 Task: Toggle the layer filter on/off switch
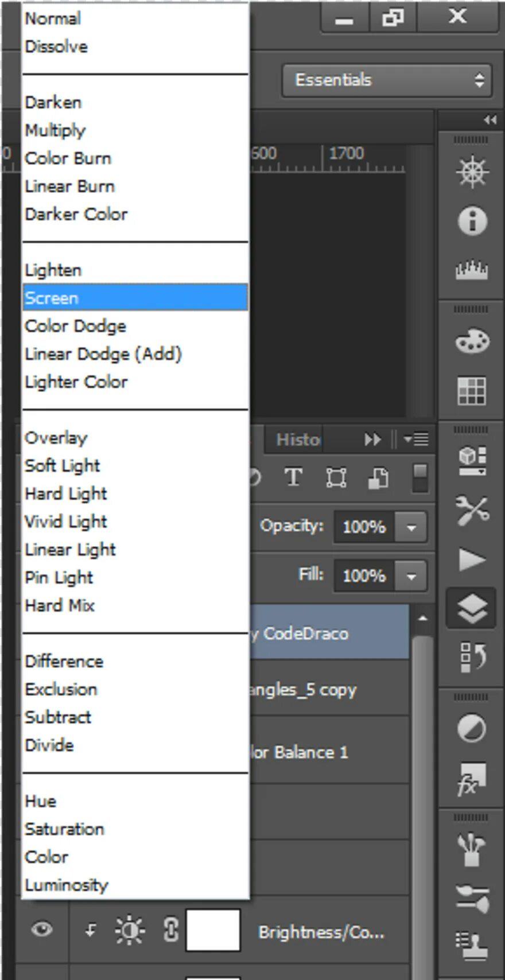(x=420, y=477)
